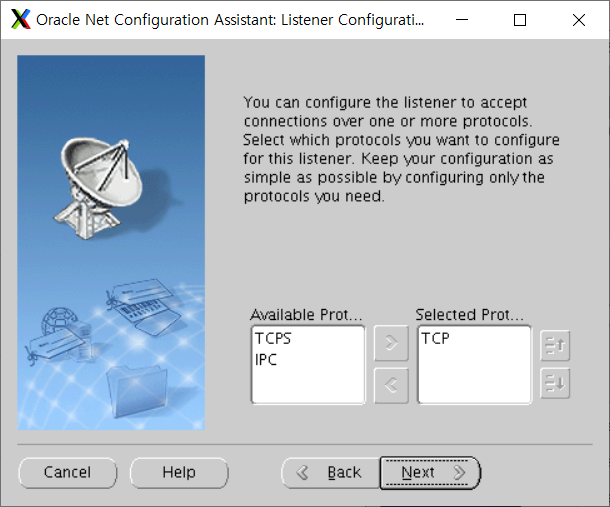Screen dimensions: 610x507
Task: Cancel the listener configuration
Action: (67, 473)
